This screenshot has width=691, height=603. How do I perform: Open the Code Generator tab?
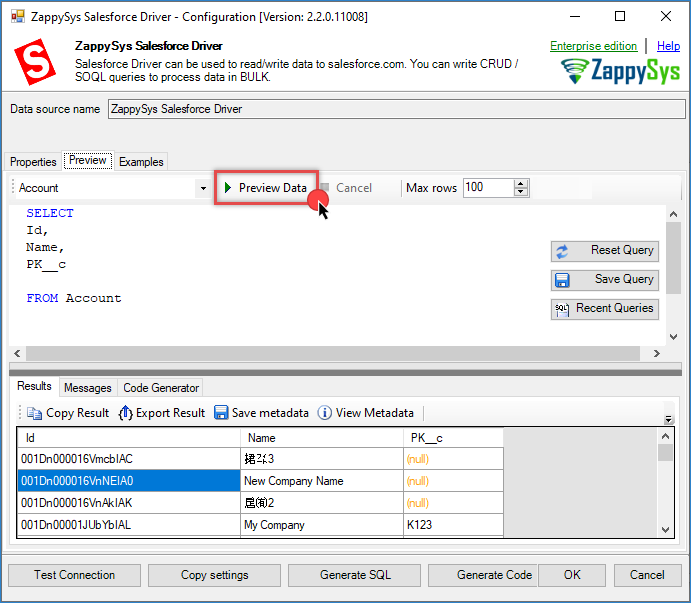161,388
